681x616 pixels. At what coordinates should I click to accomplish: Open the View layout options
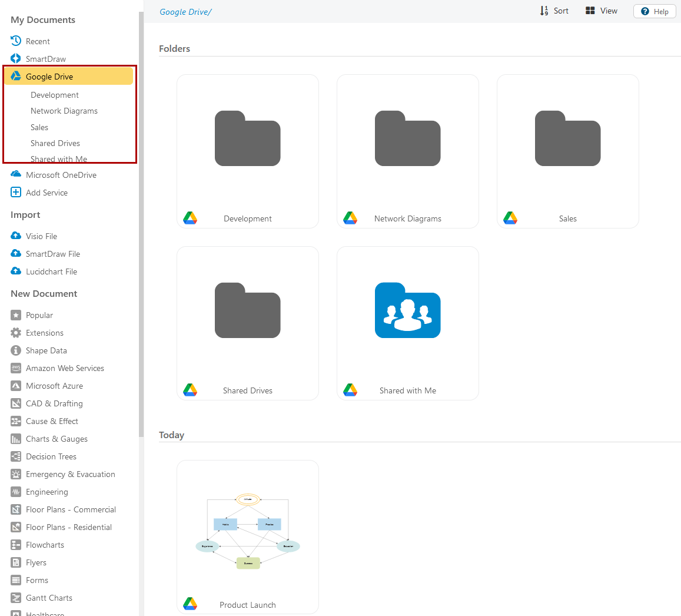point(601,11)
